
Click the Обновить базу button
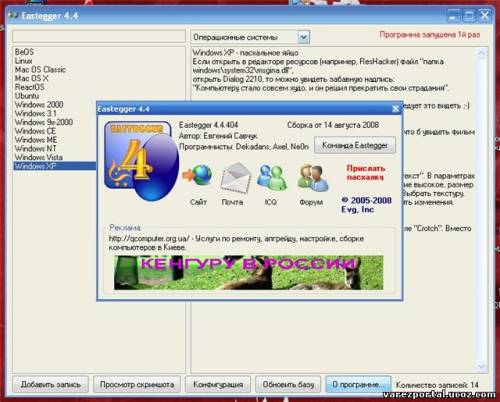(x=288, y=384)
